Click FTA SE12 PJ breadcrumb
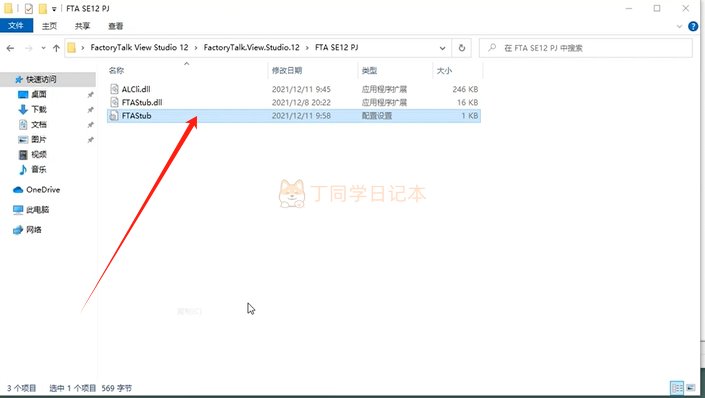This screenshot has height=398, width=705. coord(336,47)
